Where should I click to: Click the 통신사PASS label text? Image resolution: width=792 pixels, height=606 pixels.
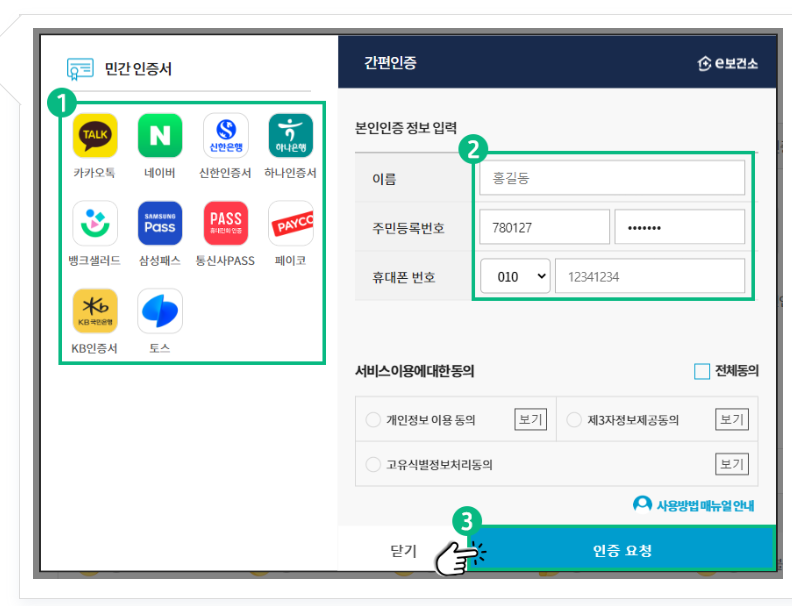(x=225, y=261)
